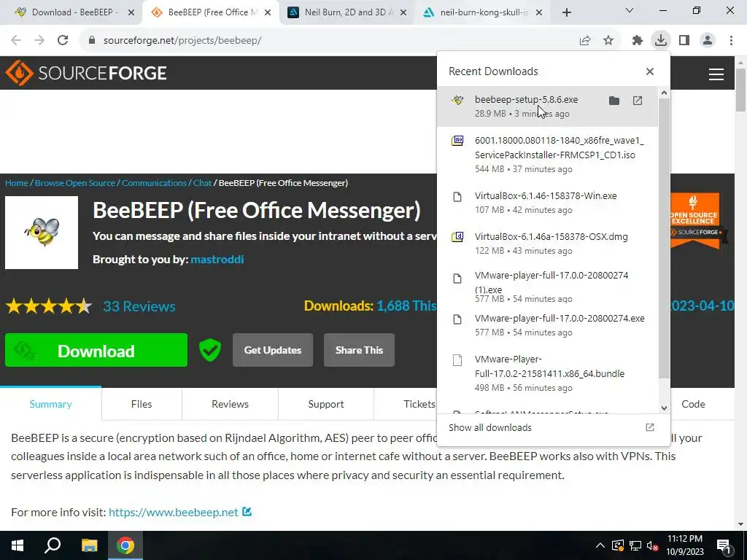Click the site lock icon in address bar
This screenshot has height=560, width=747.
(92, 41)
